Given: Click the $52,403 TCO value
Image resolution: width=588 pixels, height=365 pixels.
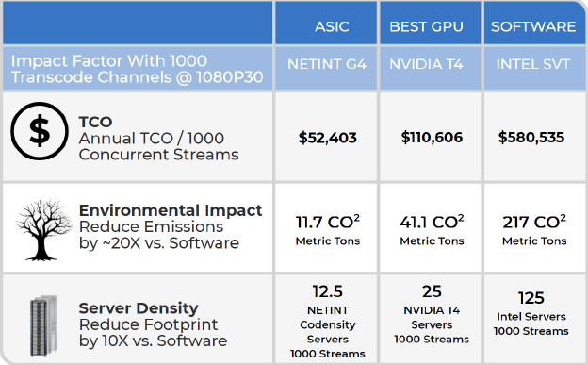Looking at the screenshot, I should [327, 138].
